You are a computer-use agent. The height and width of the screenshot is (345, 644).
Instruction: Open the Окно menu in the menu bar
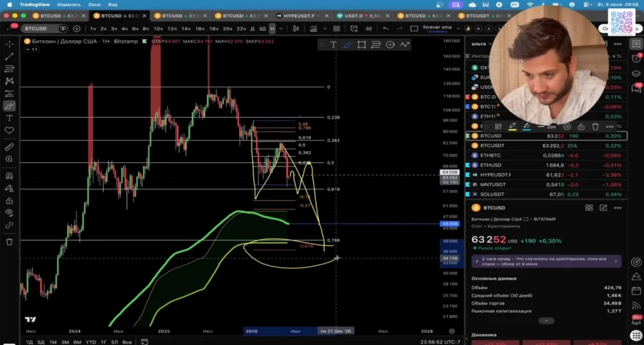94,4
